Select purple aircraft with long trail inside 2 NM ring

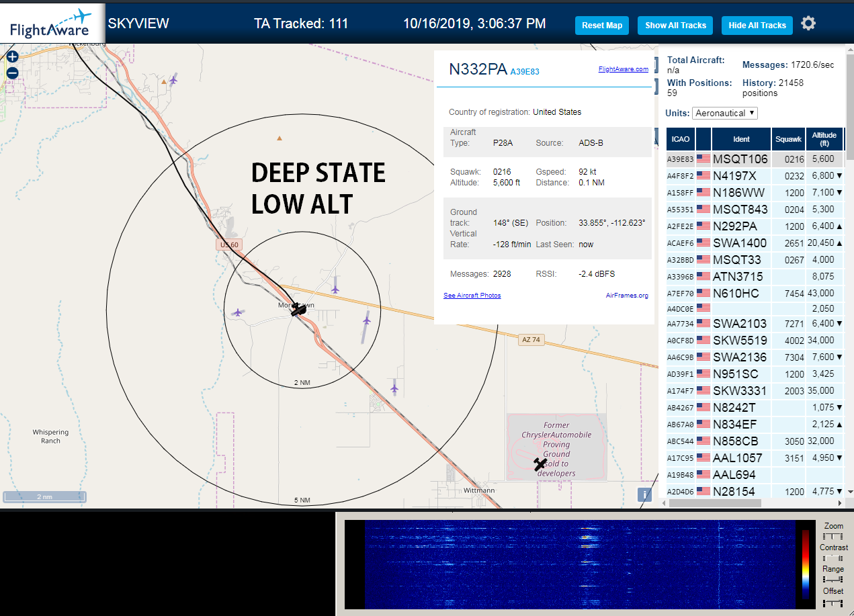[x=366, y=320]
